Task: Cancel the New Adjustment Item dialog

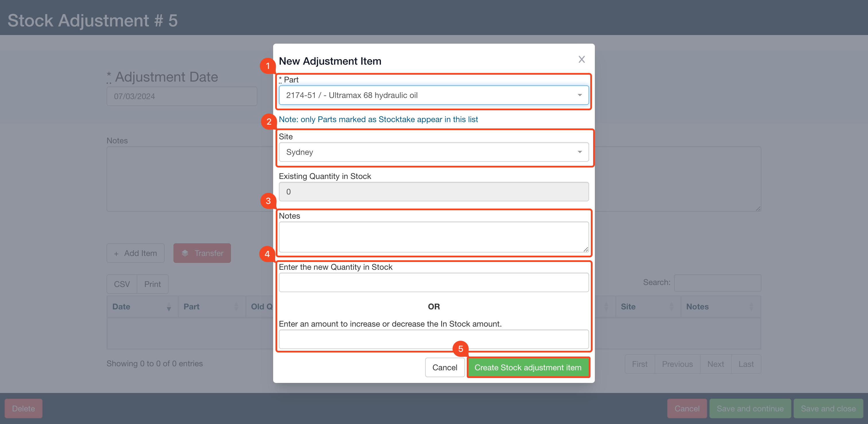Action: 444,367
